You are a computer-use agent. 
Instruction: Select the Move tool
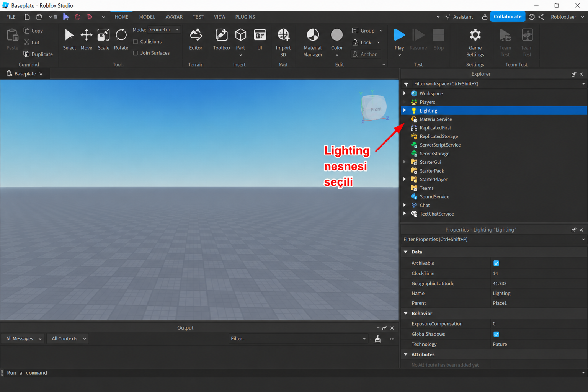point(86,39)
